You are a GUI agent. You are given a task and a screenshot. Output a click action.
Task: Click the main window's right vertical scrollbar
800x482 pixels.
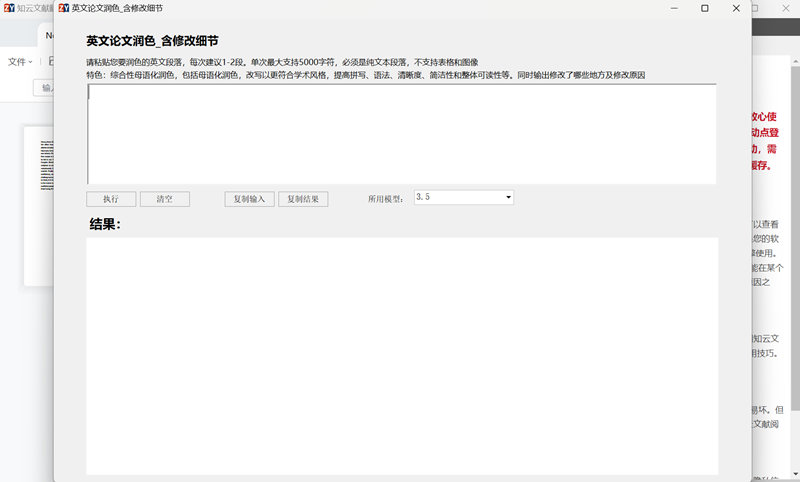tap(795, 250)
